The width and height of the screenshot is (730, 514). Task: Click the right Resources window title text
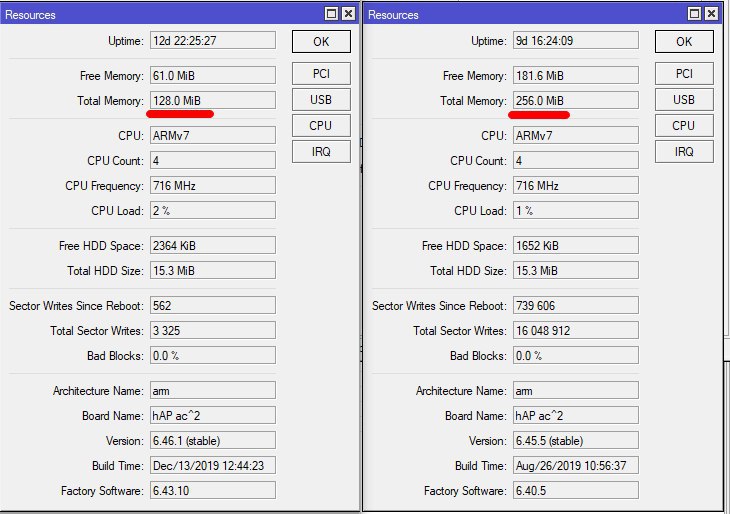tap(393, 15)
